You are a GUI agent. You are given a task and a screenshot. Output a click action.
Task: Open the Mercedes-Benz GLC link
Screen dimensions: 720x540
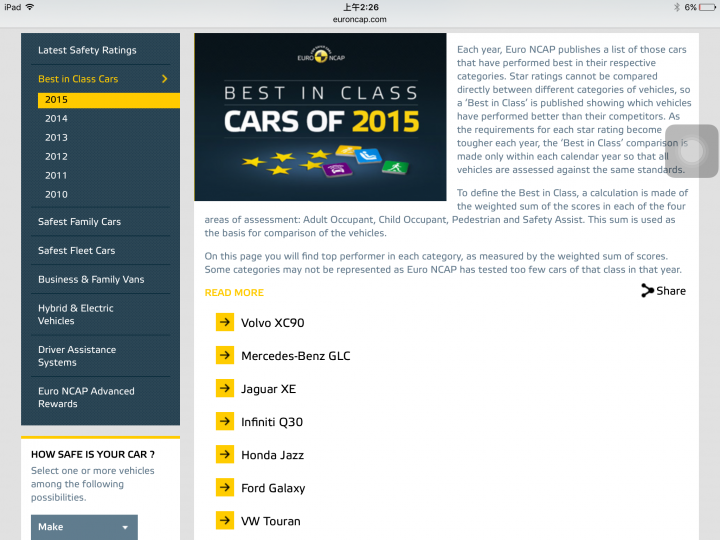pyautogui.click(x=296, y=356)
